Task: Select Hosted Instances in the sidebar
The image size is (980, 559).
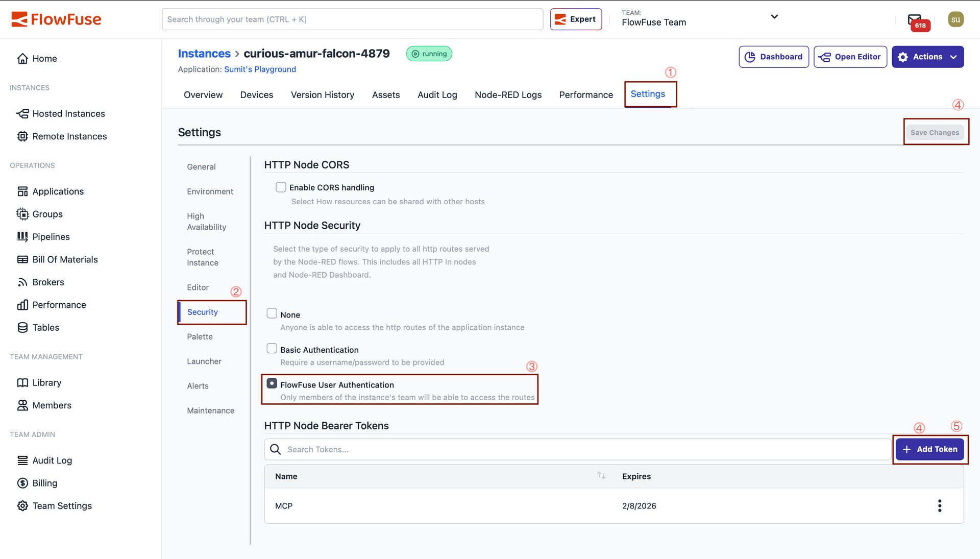Action: pyautogui.click(x=69, y=113)
